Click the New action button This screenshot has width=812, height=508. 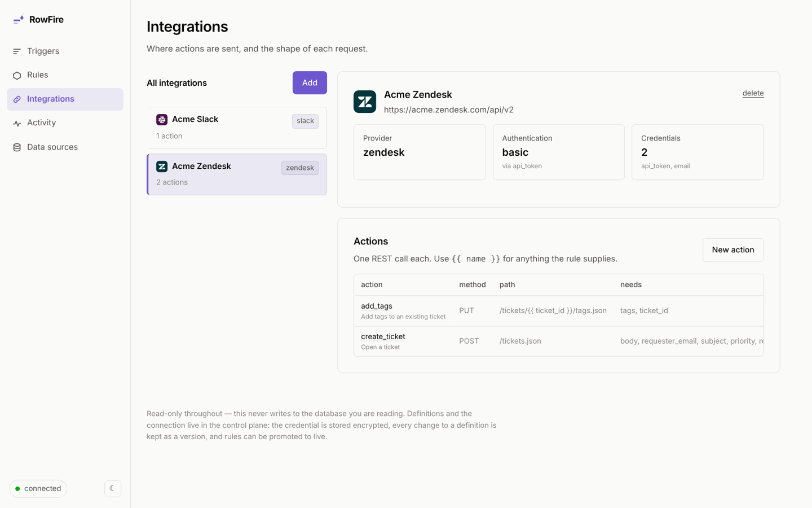[733, 250]
